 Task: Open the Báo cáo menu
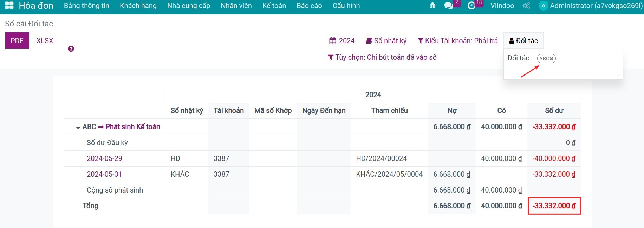coord(309,6)
